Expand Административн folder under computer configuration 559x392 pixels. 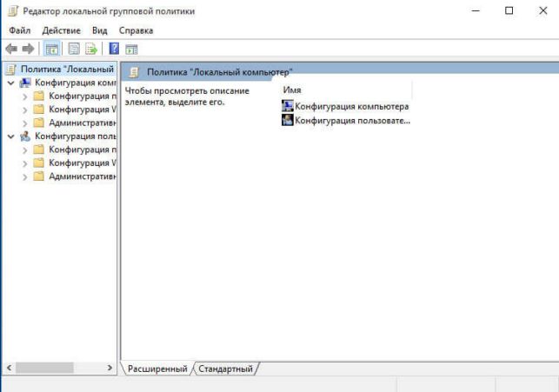click(x=25, y=123)
